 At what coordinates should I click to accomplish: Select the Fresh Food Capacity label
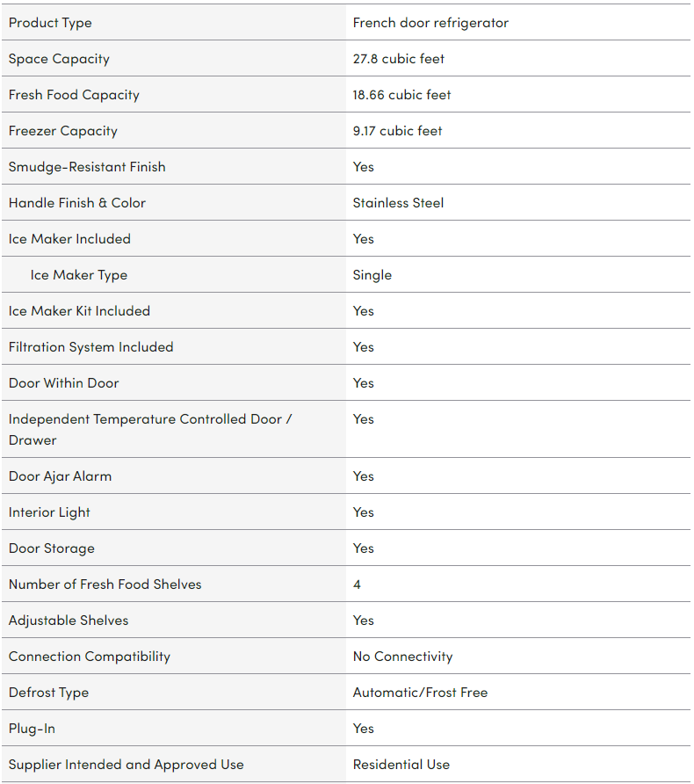(74, 95)
